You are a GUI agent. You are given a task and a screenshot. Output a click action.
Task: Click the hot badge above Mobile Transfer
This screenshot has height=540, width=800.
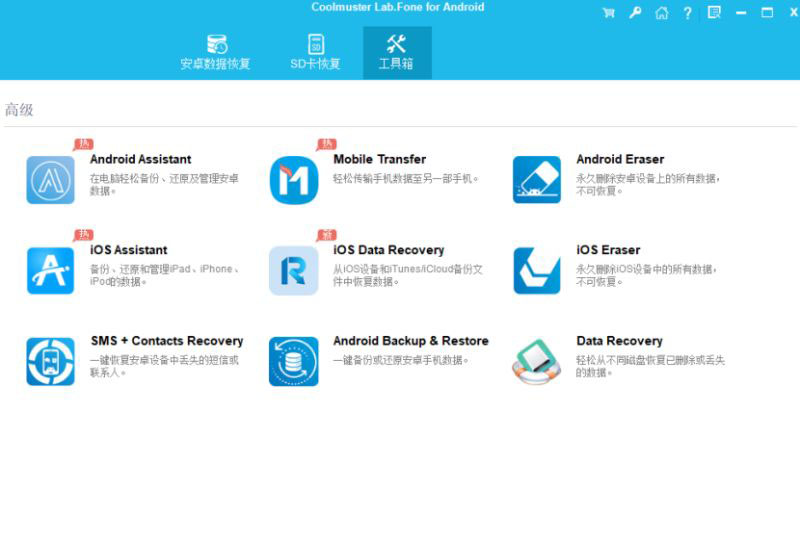(327, 144)
